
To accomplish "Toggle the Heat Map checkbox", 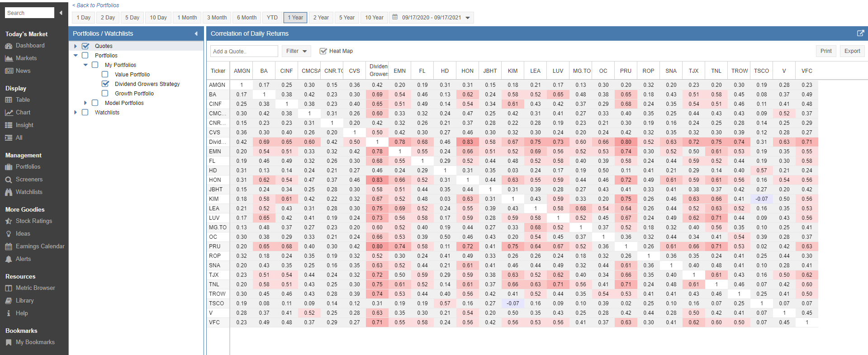I will (323, 51).
